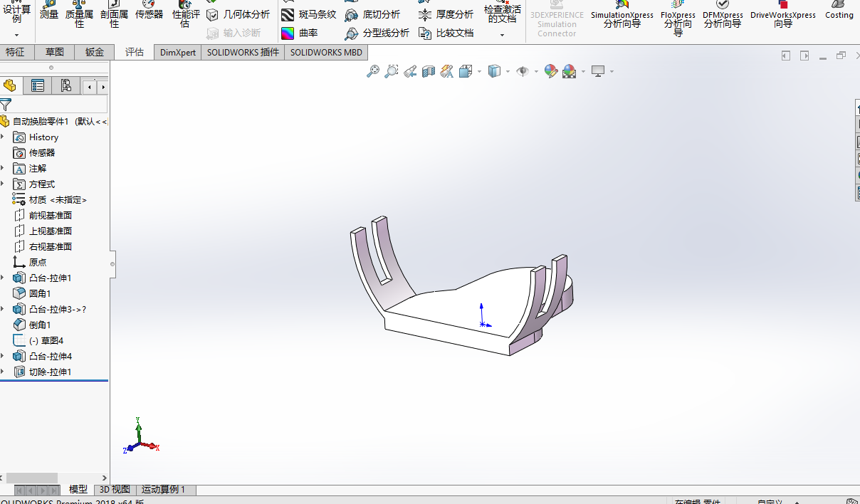Expand 凸台-拉伸1 feature

[x=3, y=278]
